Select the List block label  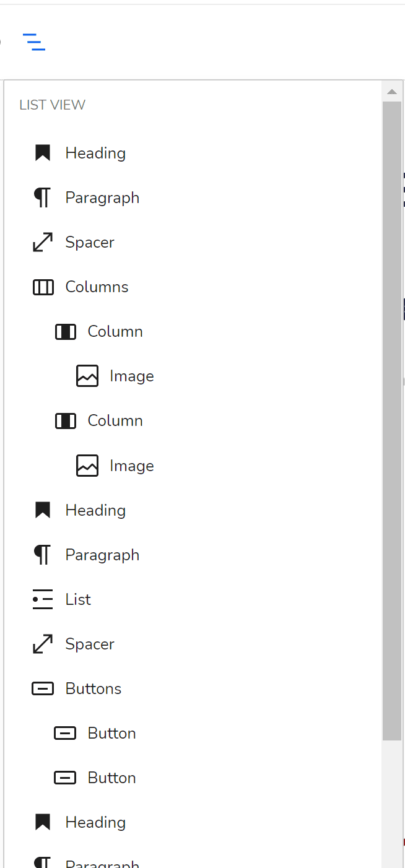tap(78, 599)
